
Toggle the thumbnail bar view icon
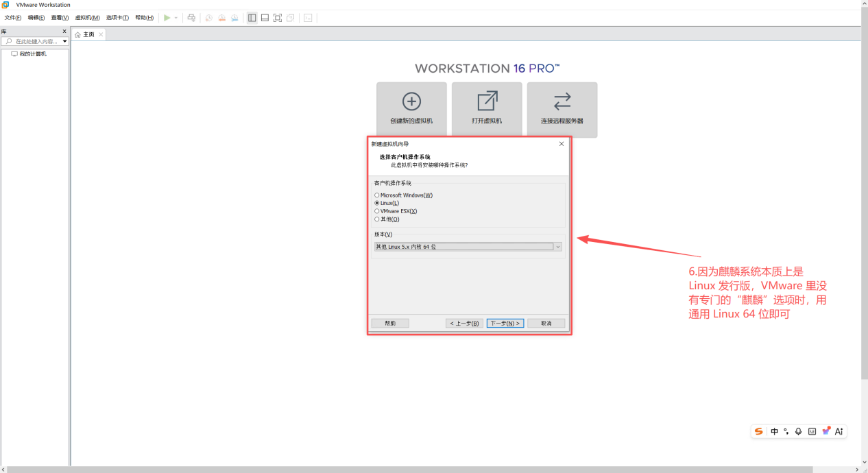click(x=265, y=18)
